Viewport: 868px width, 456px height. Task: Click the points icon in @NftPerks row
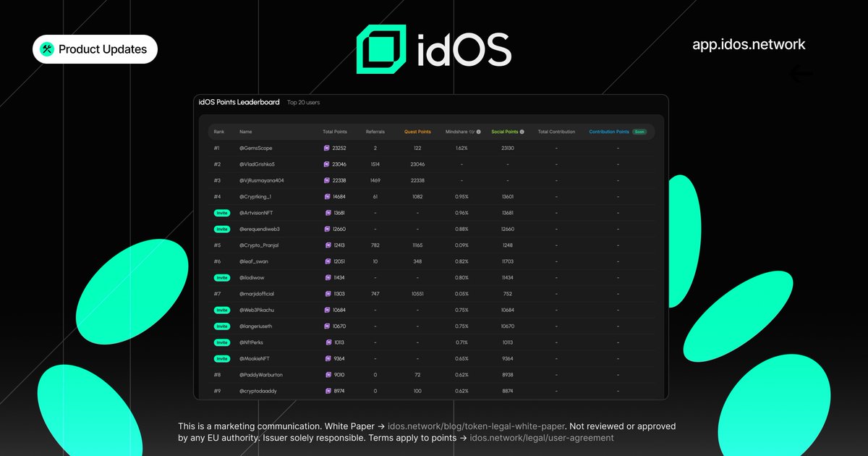tap(327, 342)
